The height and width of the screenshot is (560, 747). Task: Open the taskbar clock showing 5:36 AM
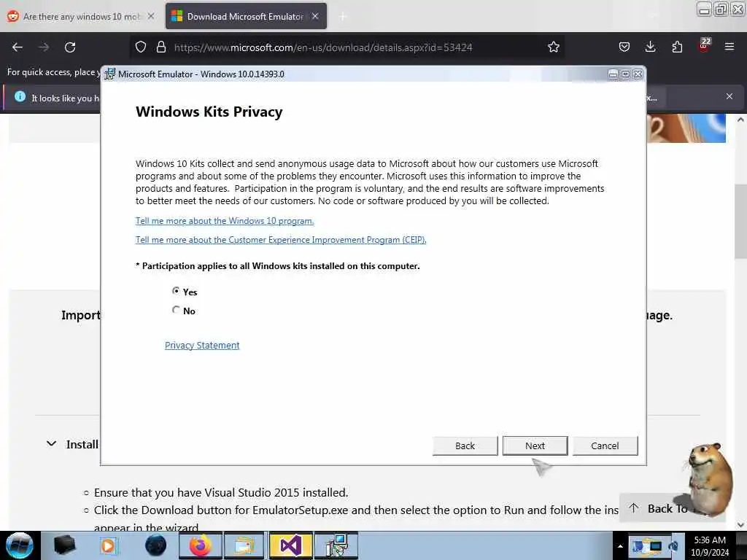click(x=710, y=546)
